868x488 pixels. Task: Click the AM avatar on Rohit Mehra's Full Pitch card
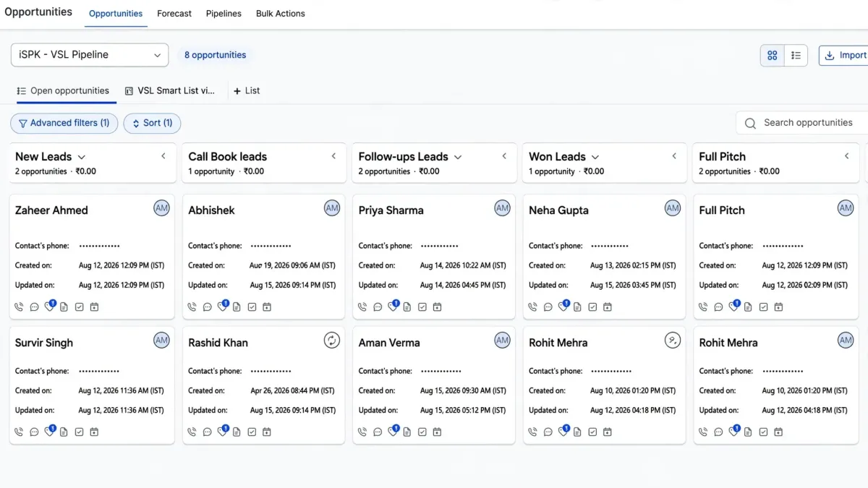point(846,340)
